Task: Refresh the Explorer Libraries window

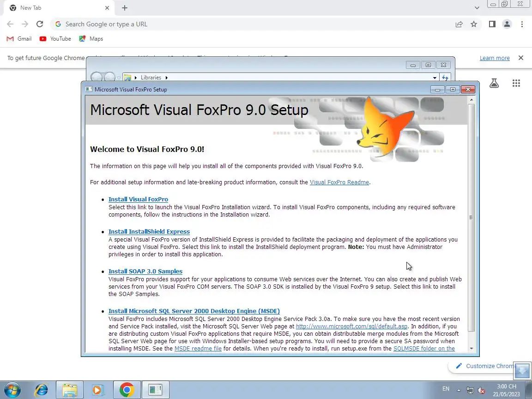Action: click(445, 78)
